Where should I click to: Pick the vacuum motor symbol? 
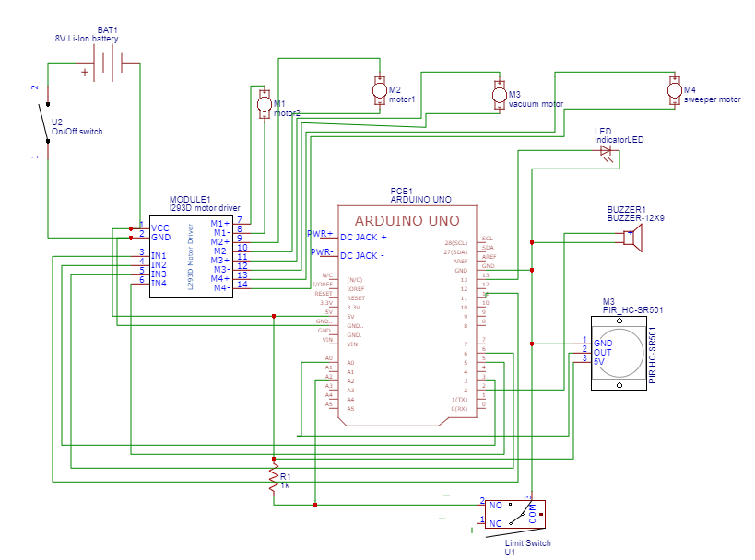pyautogui.click(x=500, y=95)
